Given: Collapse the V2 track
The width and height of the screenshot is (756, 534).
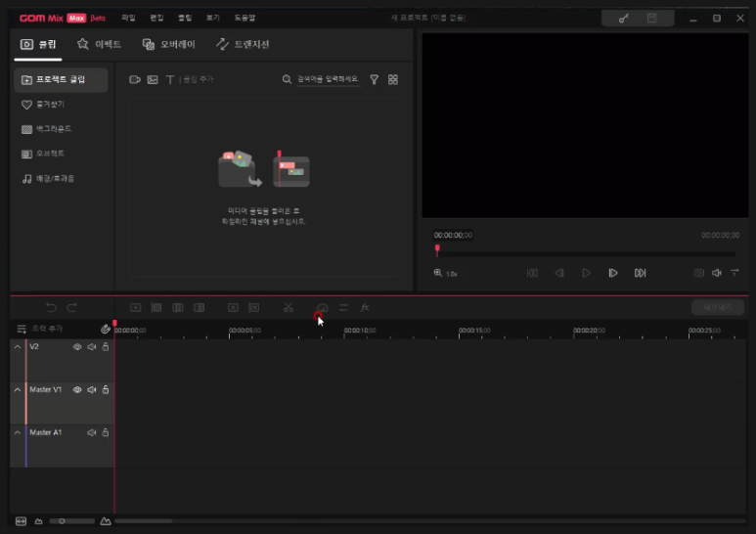Looking at the screenshot, I should point(18,347).
